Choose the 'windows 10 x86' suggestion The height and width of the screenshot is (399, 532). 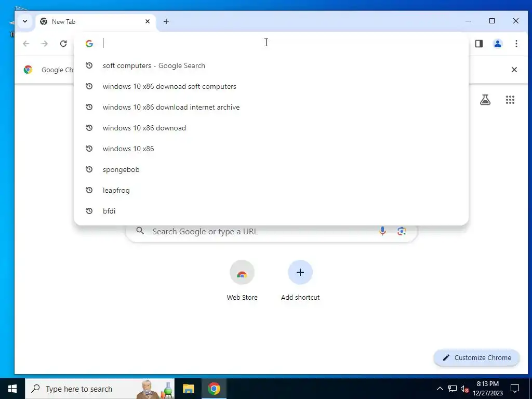tap(271, 149)
